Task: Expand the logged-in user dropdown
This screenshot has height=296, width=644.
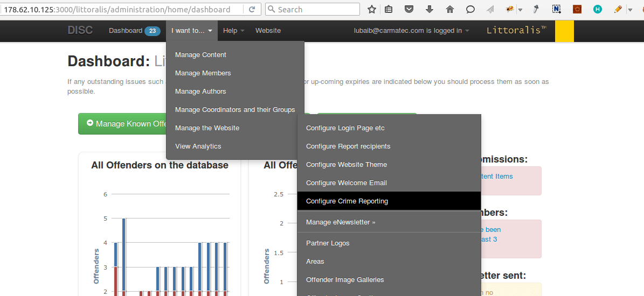Action: pyautogui.click(x=412, y=30)
